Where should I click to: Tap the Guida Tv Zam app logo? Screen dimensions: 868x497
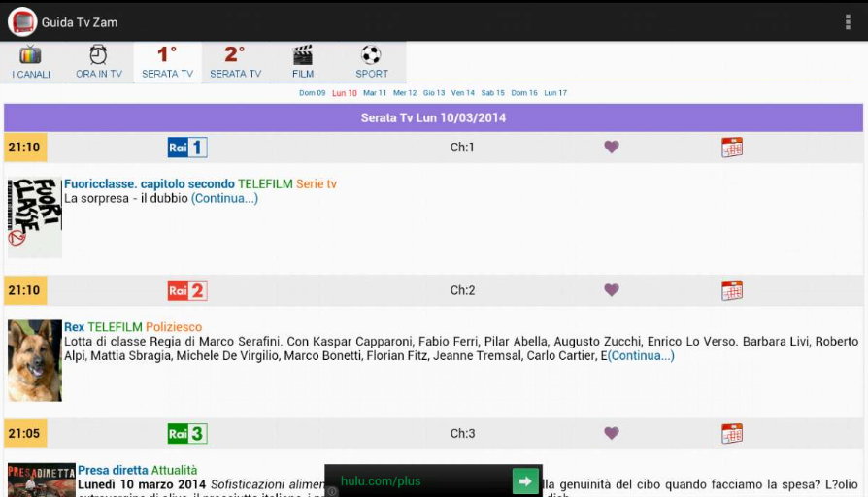[22, 22]
